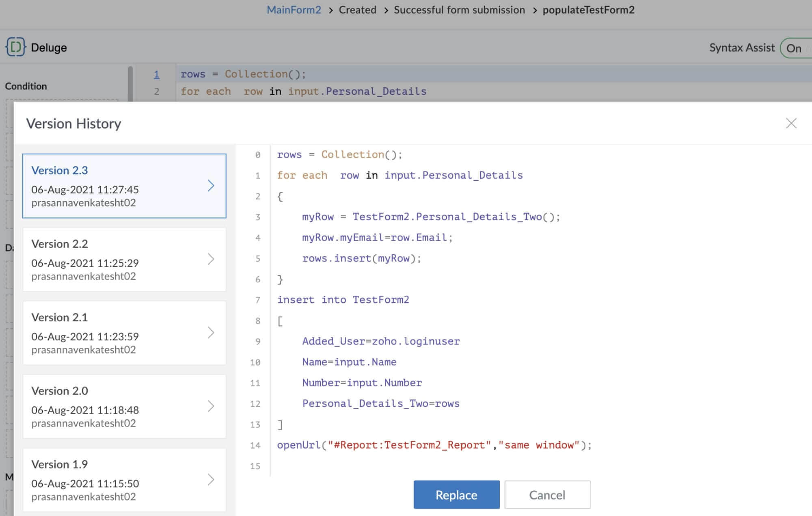Expand Version 1.9 chevron arrow

click(x=211, y=480)
